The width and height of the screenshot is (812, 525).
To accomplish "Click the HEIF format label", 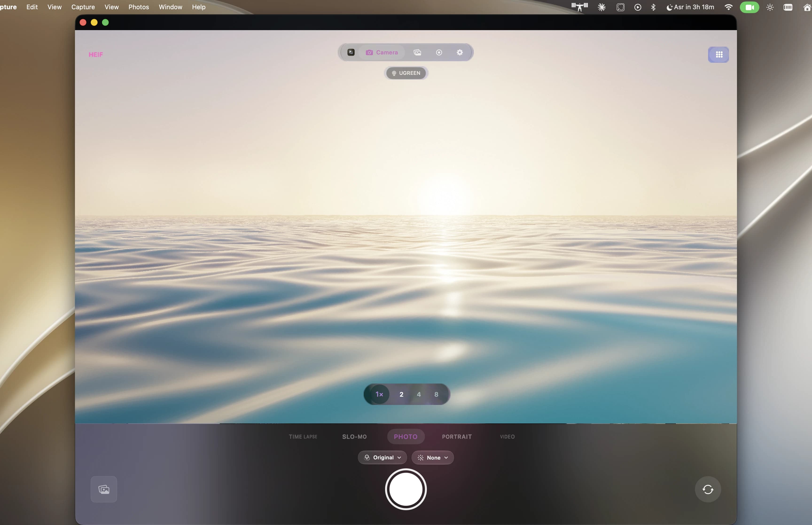I will [96, 55].
